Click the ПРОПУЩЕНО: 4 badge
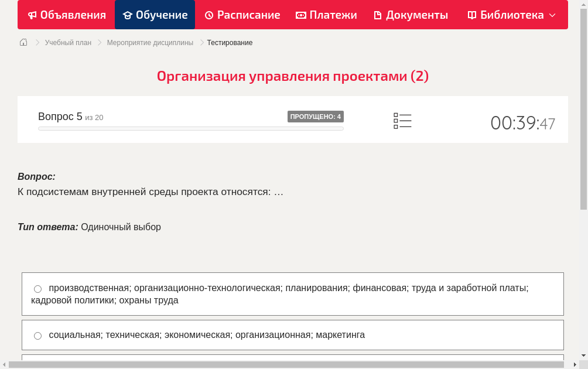 click(316, 116)
